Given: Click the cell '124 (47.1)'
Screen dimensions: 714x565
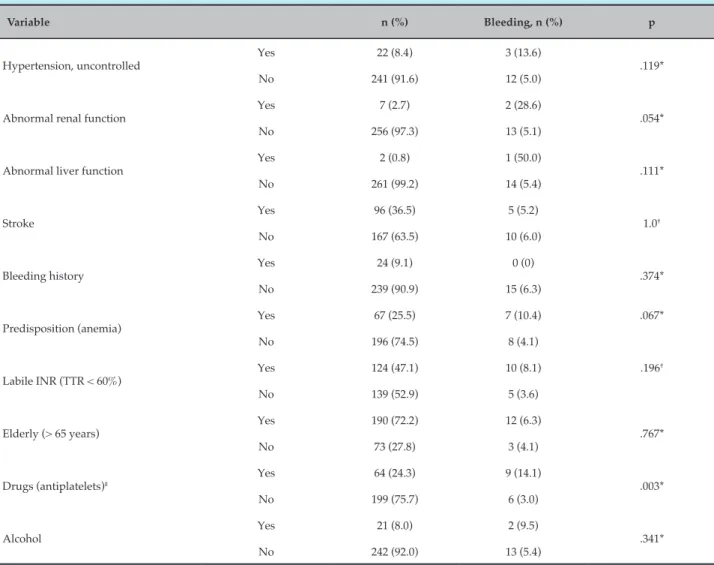Looking at the screenshot, I should [x=394, y=368].
